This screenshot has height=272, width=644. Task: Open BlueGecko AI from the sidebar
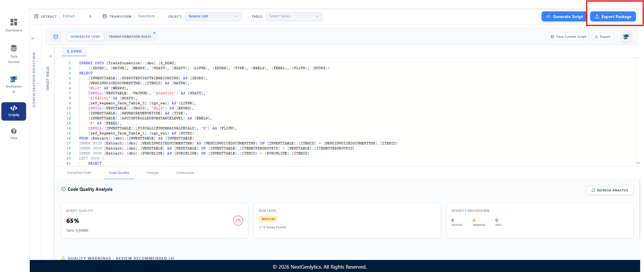click(14, 85)
